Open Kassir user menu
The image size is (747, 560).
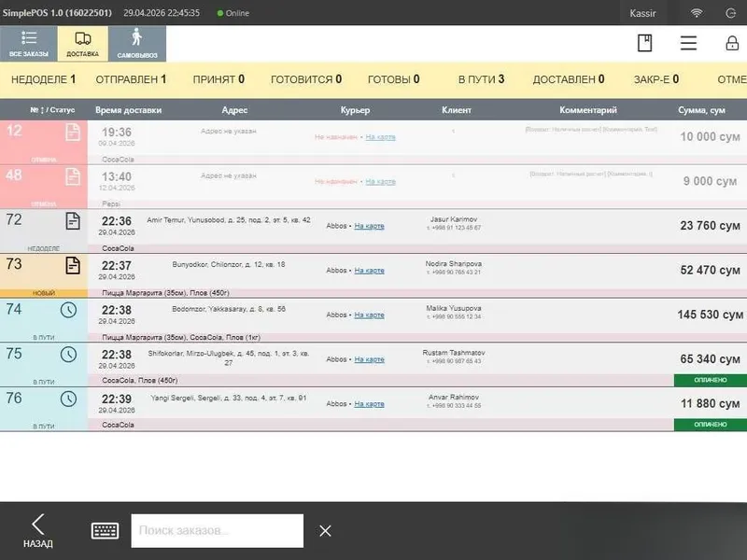coord(642,13)
